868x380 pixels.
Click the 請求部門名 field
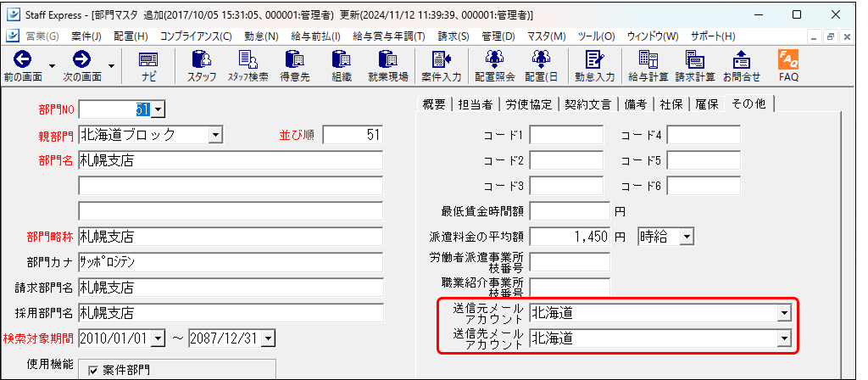point(231,287)
